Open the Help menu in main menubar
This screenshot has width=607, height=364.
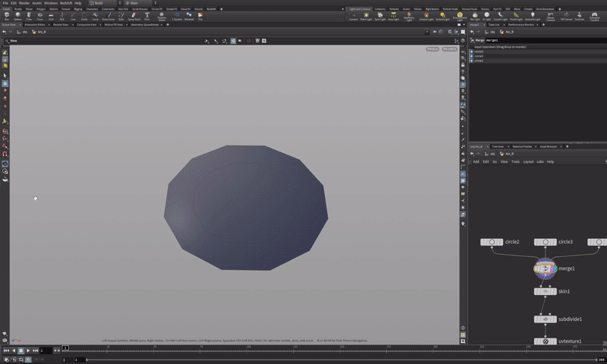click(x=78, y=3)
